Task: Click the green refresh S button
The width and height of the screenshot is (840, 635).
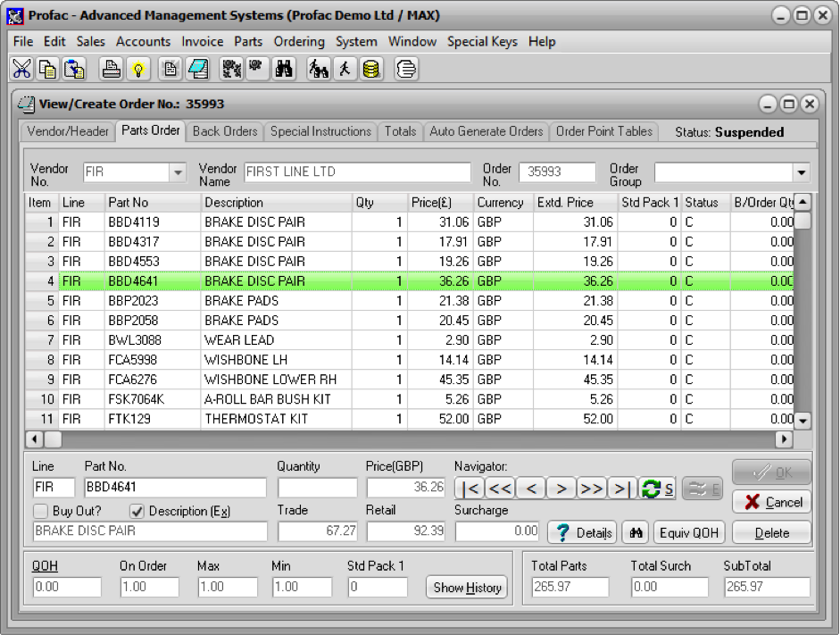Action: [657, 489]
